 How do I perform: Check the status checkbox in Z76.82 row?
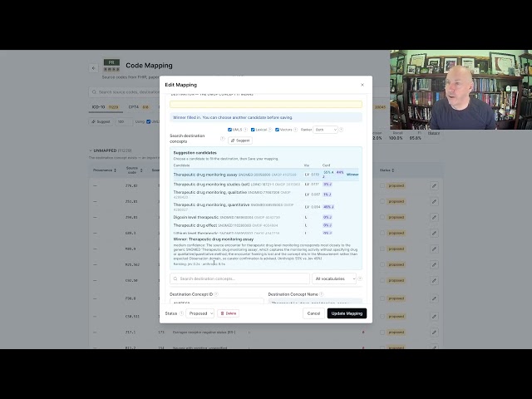click(382, 185)
